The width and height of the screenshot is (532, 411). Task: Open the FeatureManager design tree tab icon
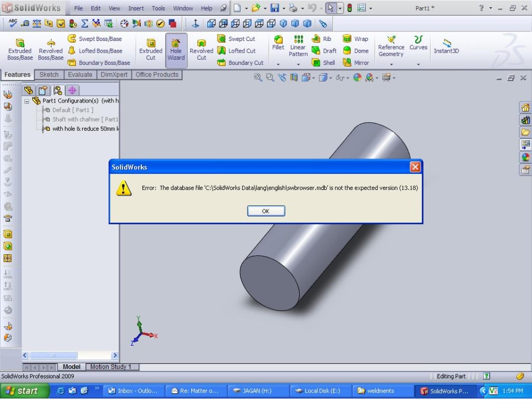28,90
